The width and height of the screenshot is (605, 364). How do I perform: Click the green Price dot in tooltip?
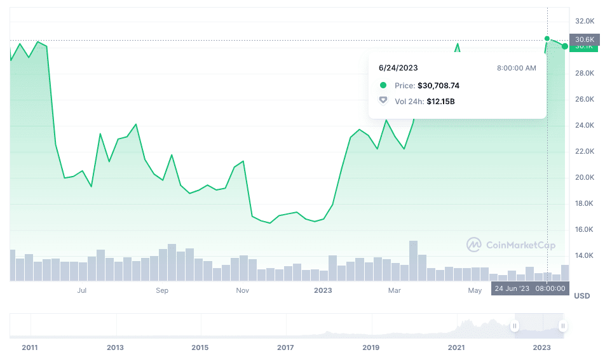click(x=383, y=85)
